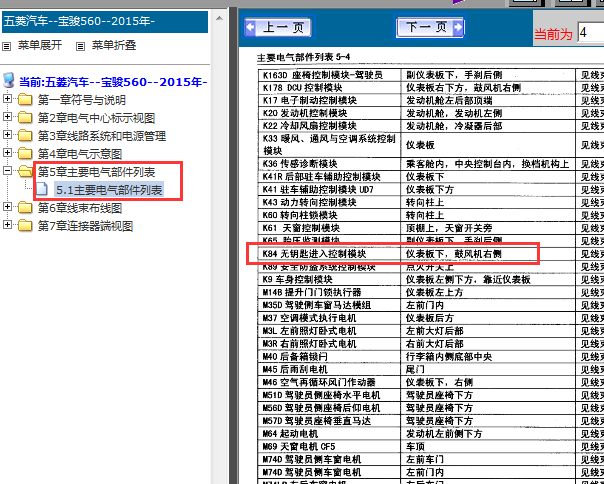This screenshot has width=604, height=484.
Task: Expand the 第6章线束布线图 tree node
Action: [7, 207]
